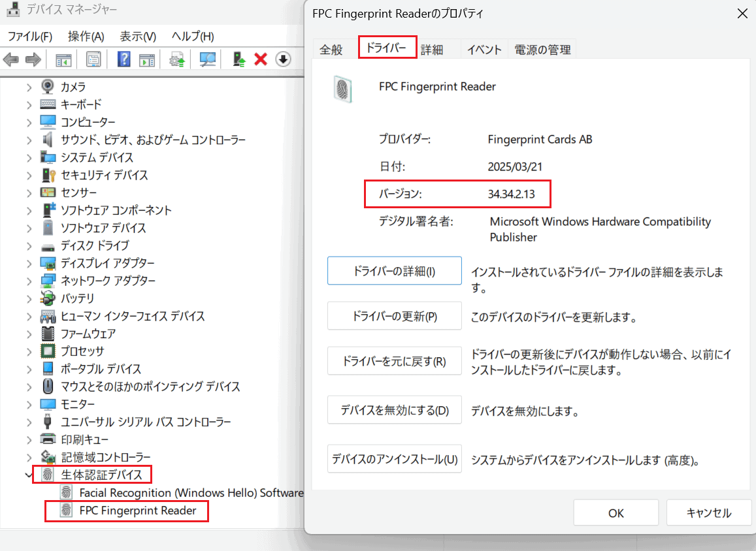
Task: Click the セキュリティ デバイス key icon
Action: pyautogui.click(x=48, y=175)
